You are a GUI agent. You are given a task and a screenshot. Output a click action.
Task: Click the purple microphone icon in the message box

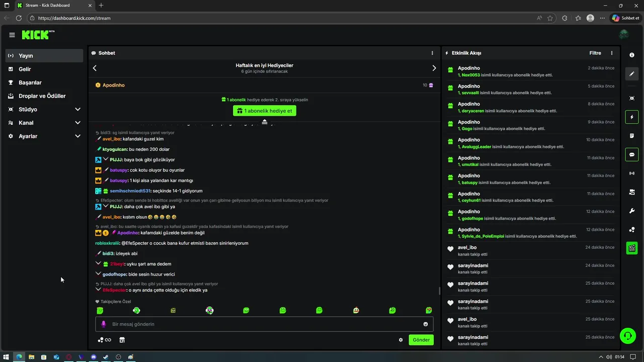(104, 324)
